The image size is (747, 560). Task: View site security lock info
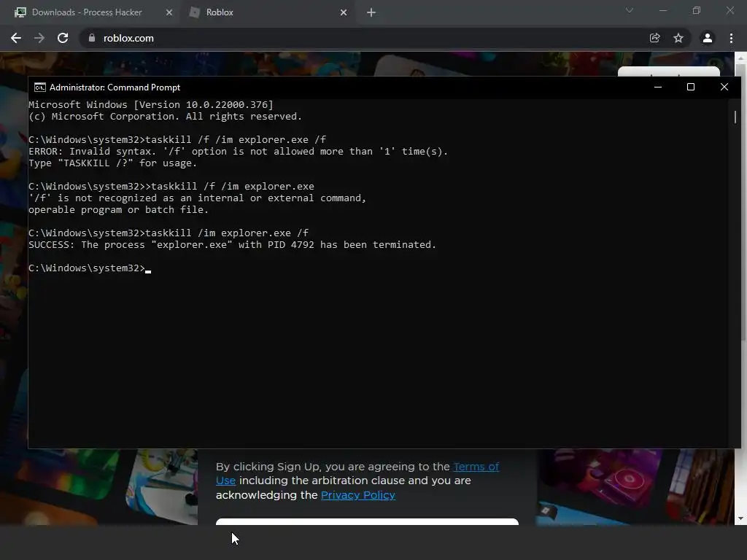[x=92, y=38]
